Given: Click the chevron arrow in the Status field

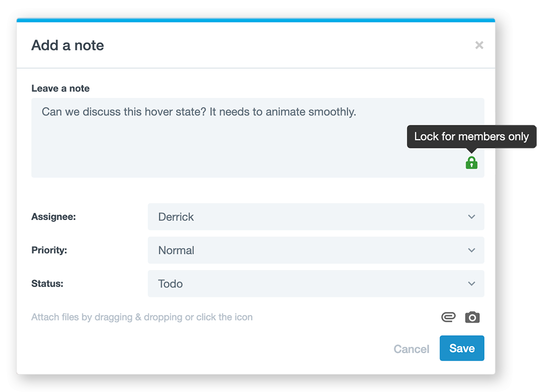Looking at the screenshot, I should point(472,284).
